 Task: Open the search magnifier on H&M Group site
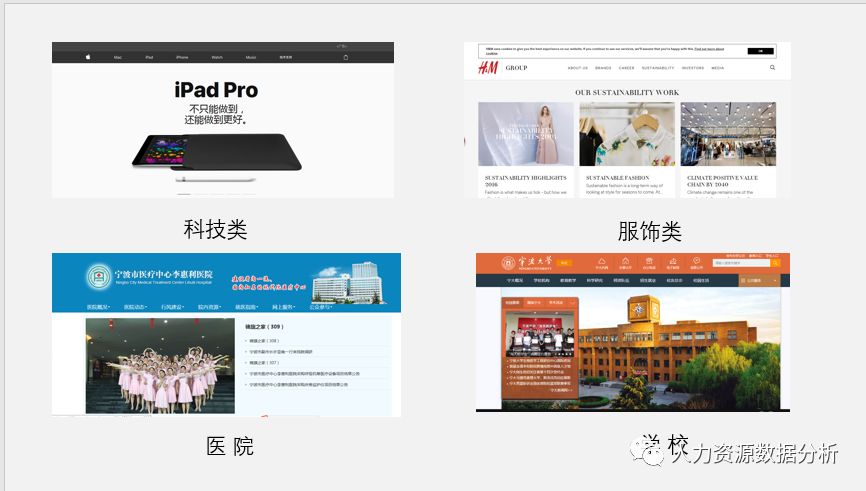(772, 67)
